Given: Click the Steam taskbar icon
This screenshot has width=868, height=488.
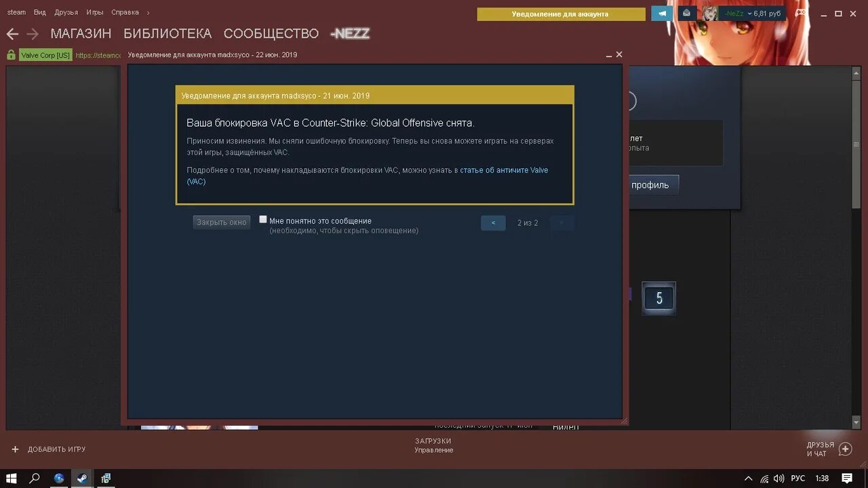Looking at the screenshot, I should (x=82, y=479).
